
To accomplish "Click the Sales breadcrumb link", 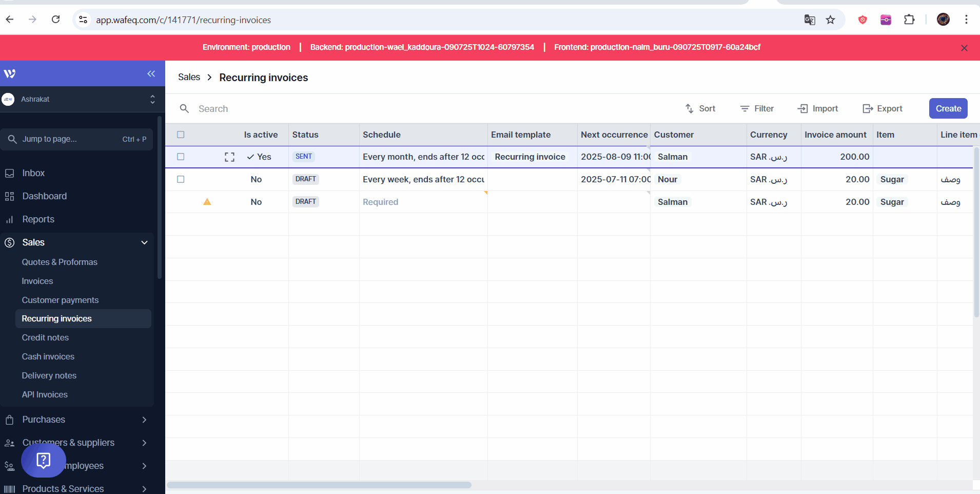I will coord(189,77).
